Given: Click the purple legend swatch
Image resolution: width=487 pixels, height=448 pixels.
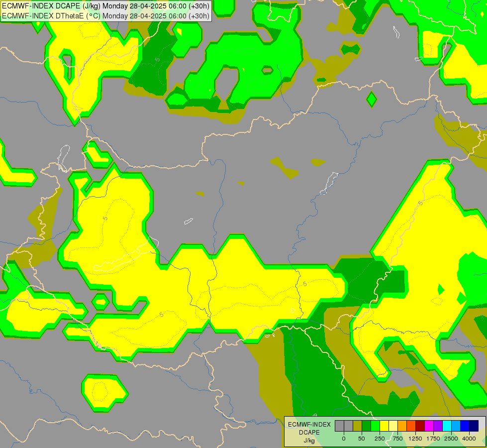Looking at the screenshot, I should click(x=438, y=426).
